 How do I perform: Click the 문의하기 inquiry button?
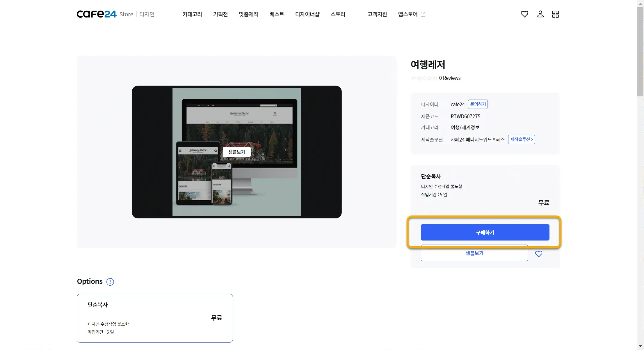pyautogui.click(x=477, y=104)
